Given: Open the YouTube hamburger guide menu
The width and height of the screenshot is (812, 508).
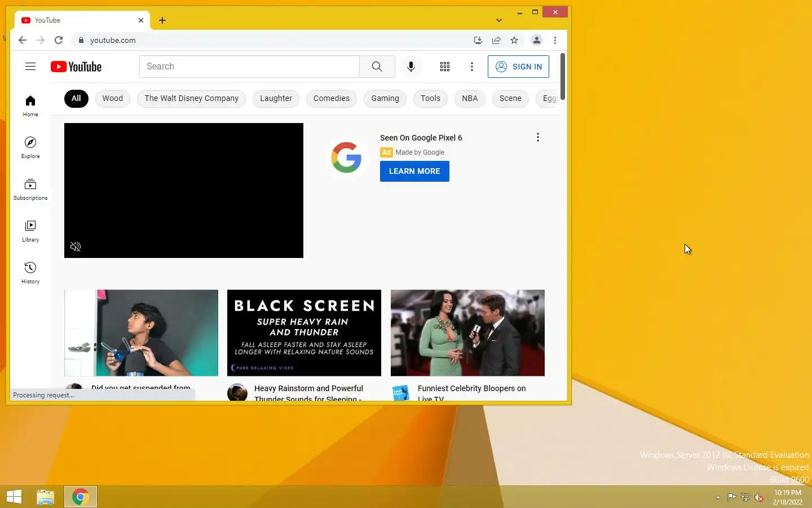Looking at the screenshot, I should 30,67.
